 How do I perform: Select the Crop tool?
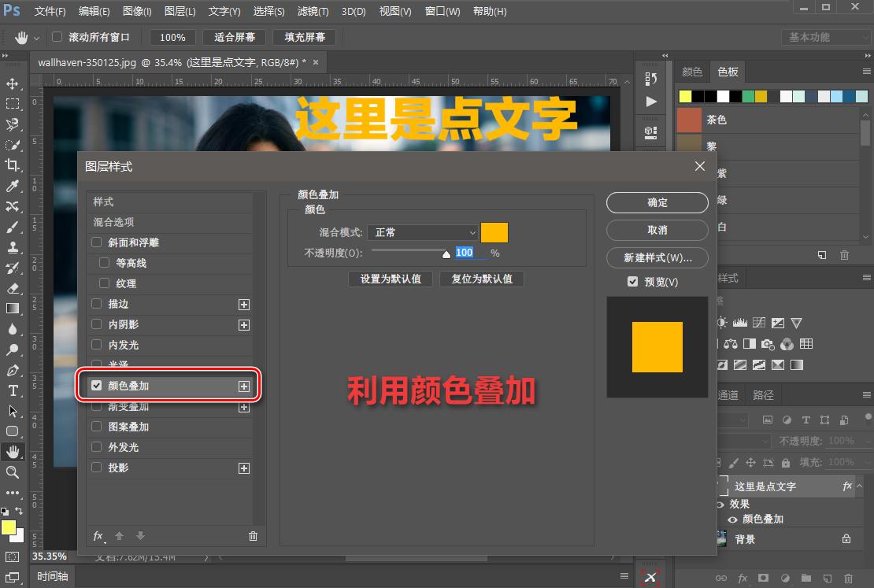coord(13,165)
